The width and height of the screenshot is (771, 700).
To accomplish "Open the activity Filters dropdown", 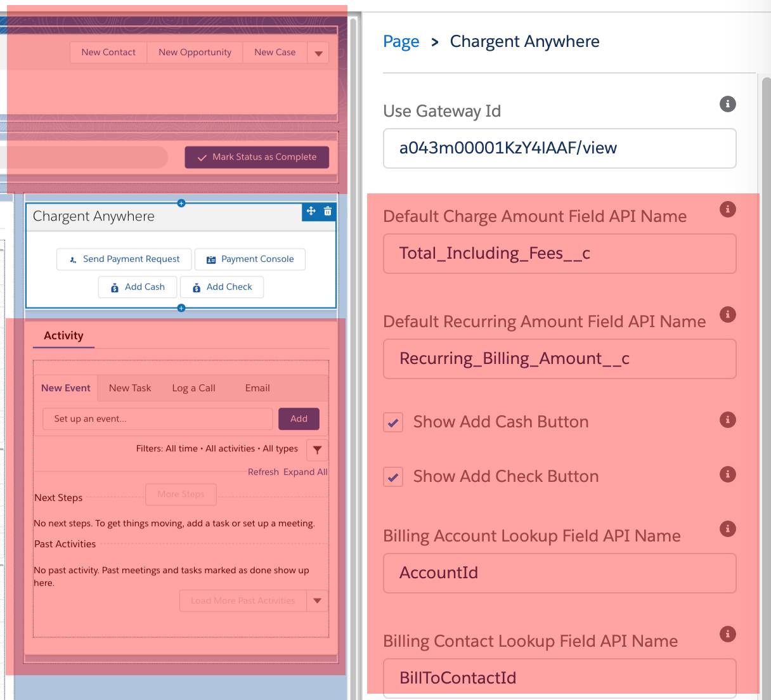I will pyautogui.click(x=317, y=450).
